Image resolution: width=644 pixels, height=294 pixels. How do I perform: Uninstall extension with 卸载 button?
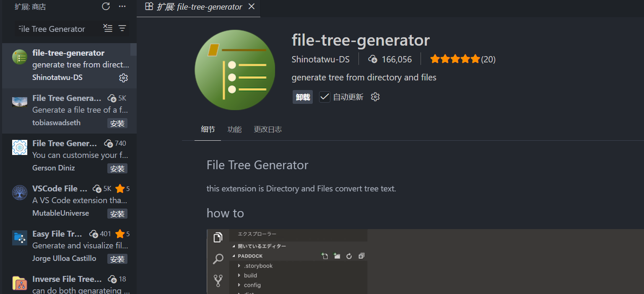coord(303,97)
